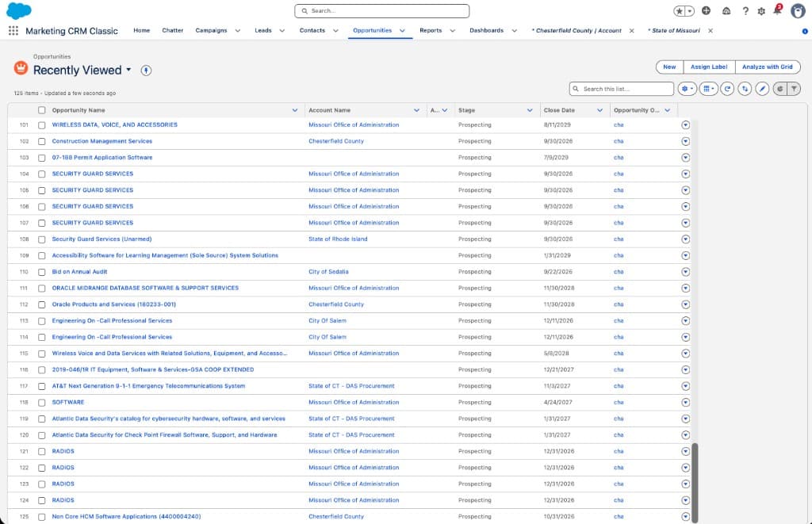Click the New opportunity button
Image resolution: width=812 pixels, height=524 pixels.
point(669,67)
